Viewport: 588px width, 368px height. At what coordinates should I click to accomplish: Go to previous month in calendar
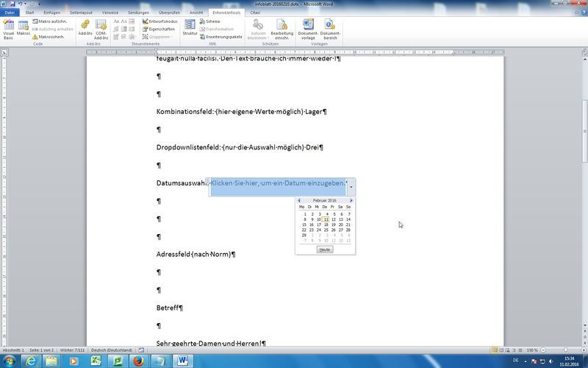pos(299,200)
